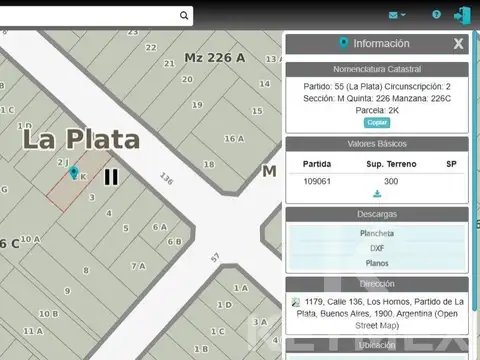Select parcel 9 on map
The image size is (480, 360).
[67, 291]
